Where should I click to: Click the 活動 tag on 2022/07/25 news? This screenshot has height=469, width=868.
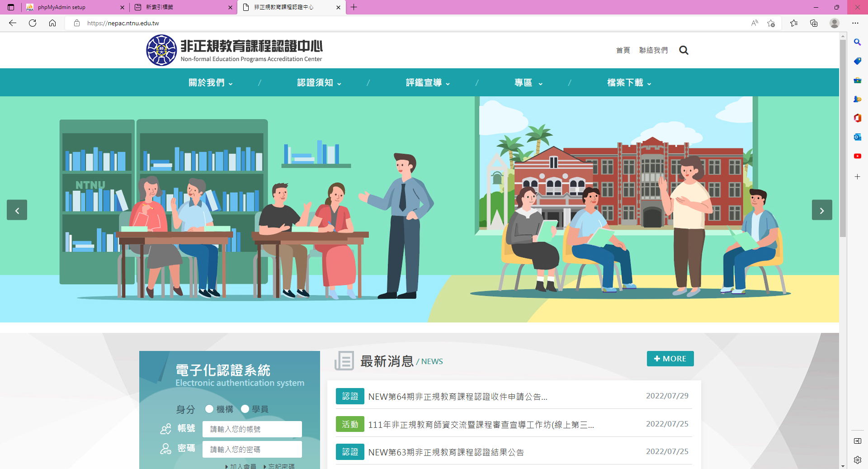point(350,424)
